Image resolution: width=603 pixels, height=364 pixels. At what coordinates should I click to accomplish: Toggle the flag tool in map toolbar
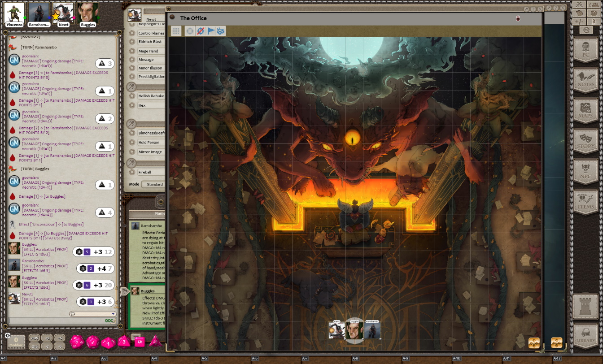[x=211, y=31]
